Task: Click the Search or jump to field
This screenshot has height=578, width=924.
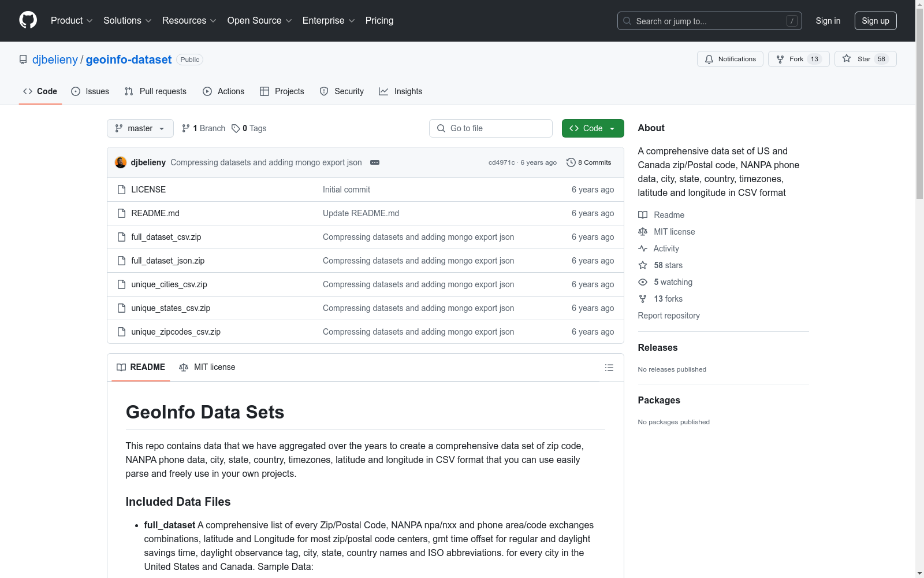Action: 710,21
